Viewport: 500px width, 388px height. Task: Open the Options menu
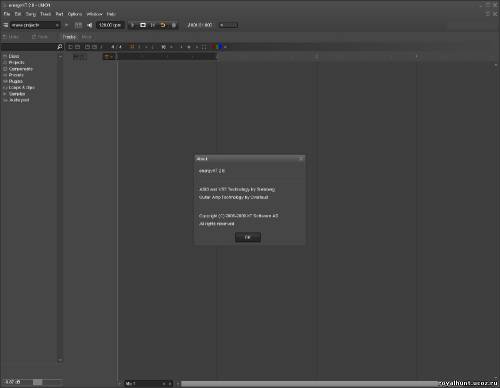[x=75, y=14]
